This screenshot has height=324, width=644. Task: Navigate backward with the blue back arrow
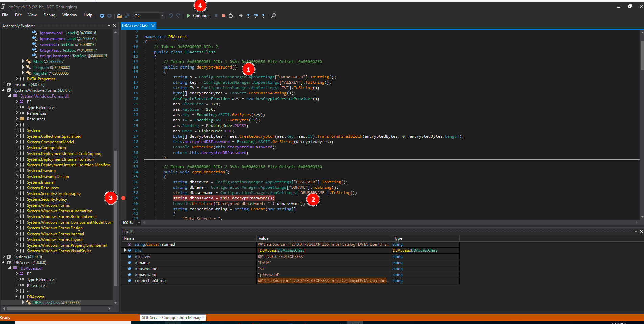click(x=102, y=16)
